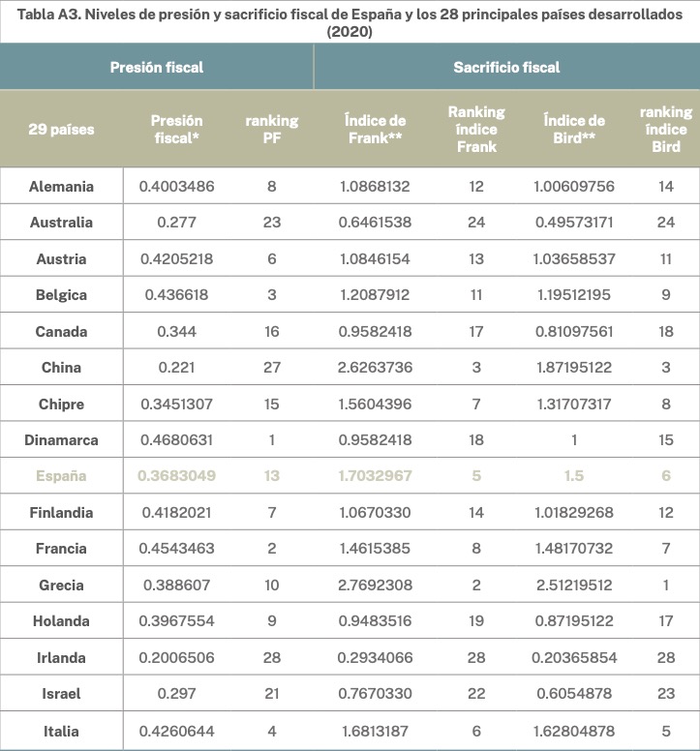Select the 'Sacrificio fiscal' group header

click(x=506, y=68)
